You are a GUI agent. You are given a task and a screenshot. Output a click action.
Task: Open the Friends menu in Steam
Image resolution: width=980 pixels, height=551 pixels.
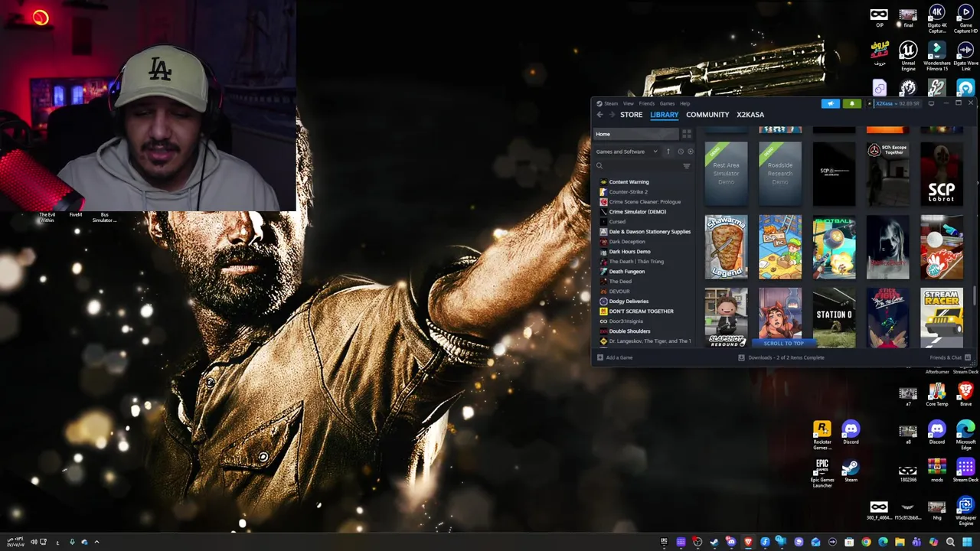(647, 103)
